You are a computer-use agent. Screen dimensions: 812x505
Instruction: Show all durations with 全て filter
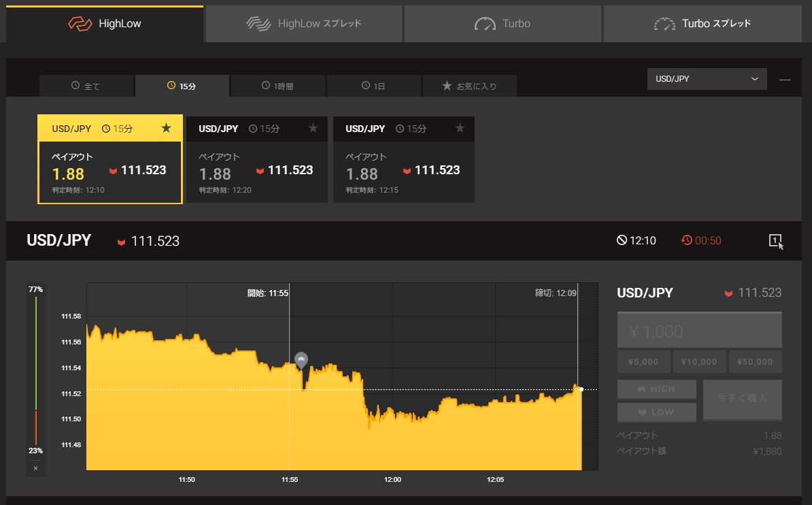pos(86,86)
